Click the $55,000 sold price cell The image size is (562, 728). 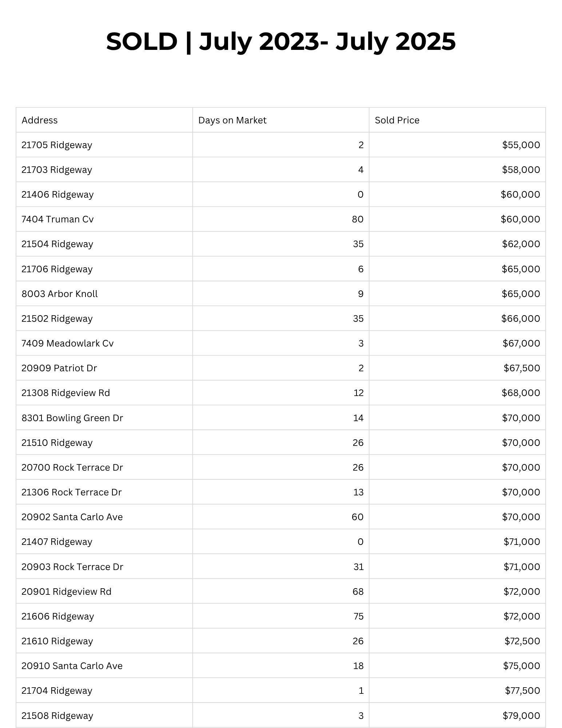[x=521, y=145]
